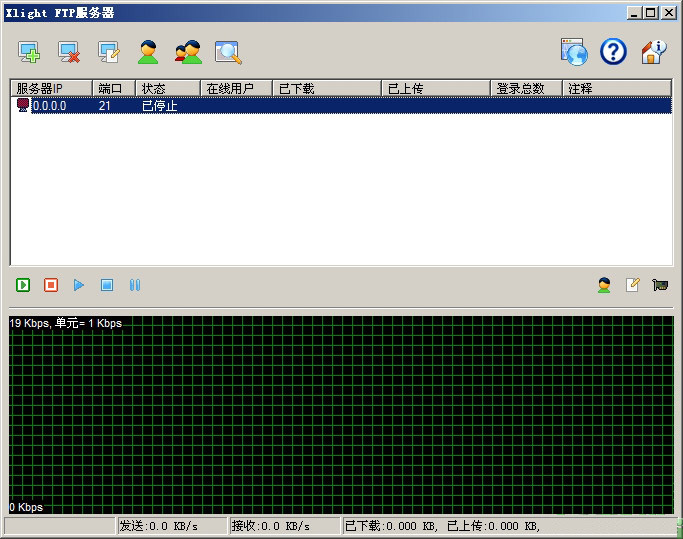Click the home info about icon

653,52
